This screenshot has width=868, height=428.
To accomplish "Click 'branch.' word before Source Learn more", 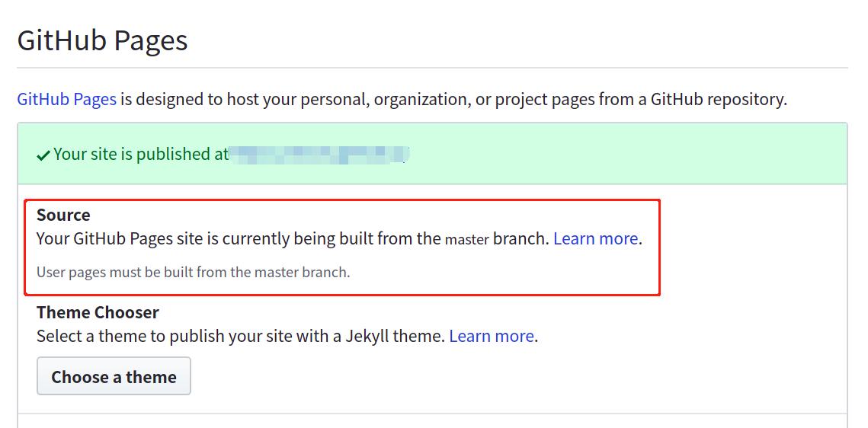I will coord(520,238).
